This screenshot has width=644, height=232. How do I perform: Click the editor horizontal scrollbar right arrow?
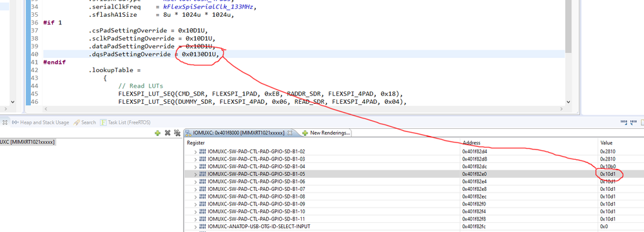561,109
